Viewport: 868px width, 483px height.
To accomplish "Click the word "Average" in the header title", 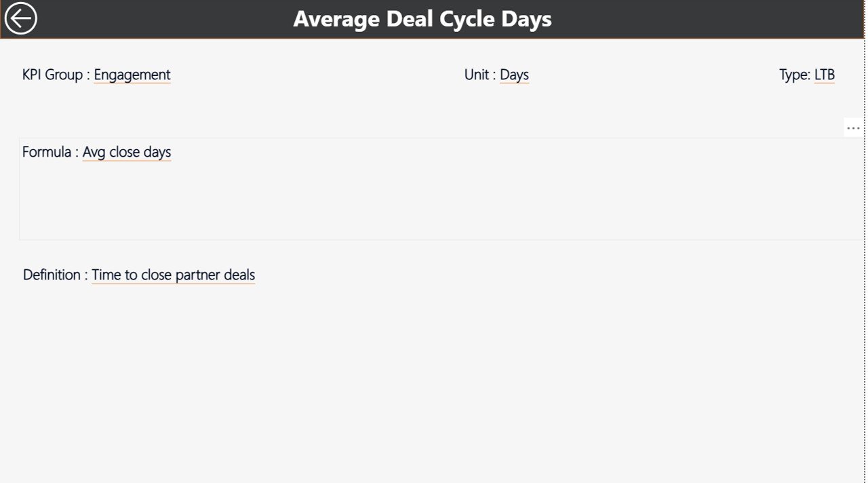I will (x=337, y=19).
